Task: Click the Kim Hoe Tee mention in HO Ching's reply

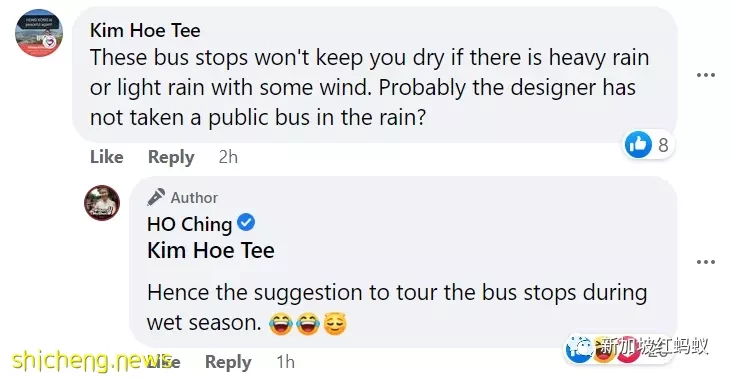Action: pos(211,250)
